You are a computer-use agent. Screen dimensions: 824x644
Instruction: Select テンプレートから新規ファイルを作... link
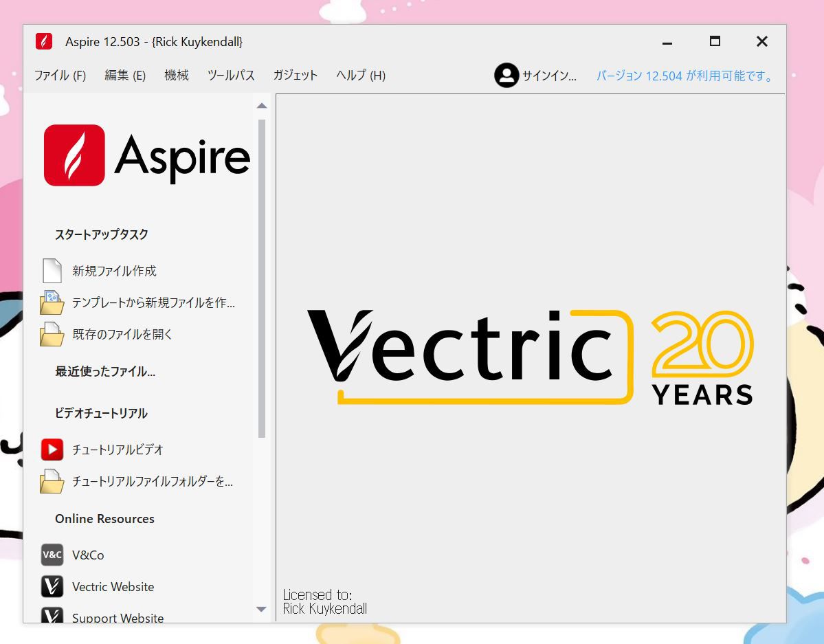pyautogui.click(x=153, y=302)
